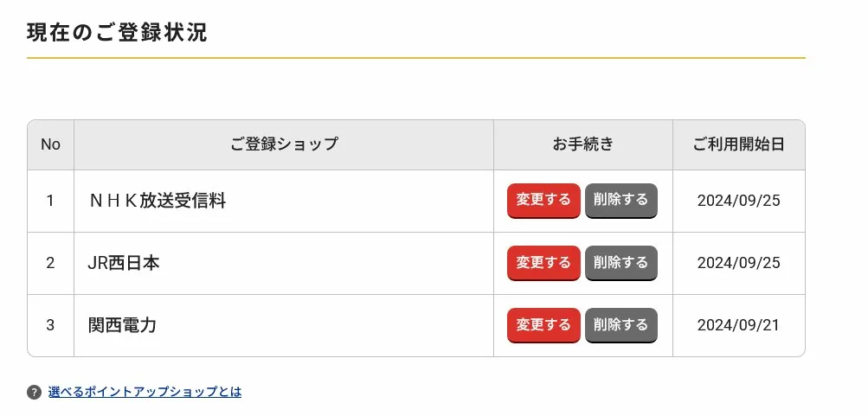Open the 選べるポイントアップショップとは link
The width and height of the screenshot is (868, 416).
(x=145, y=392)
